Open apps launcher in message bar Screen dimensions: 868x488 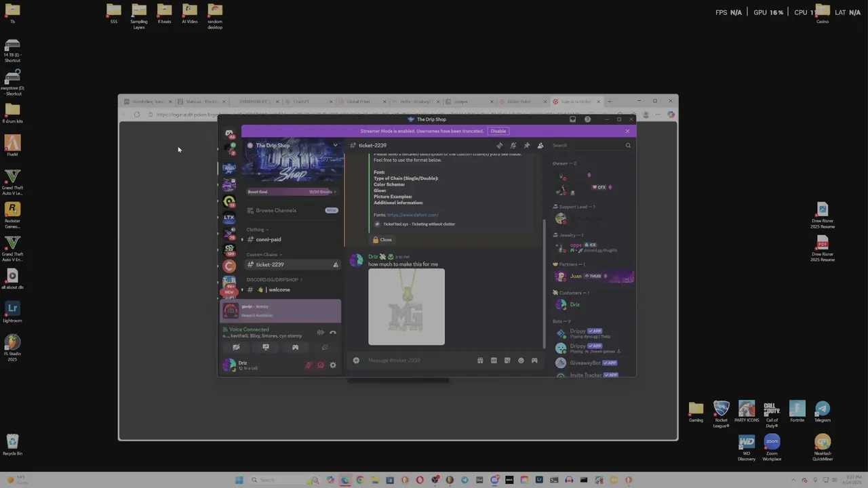pos(534,361)
